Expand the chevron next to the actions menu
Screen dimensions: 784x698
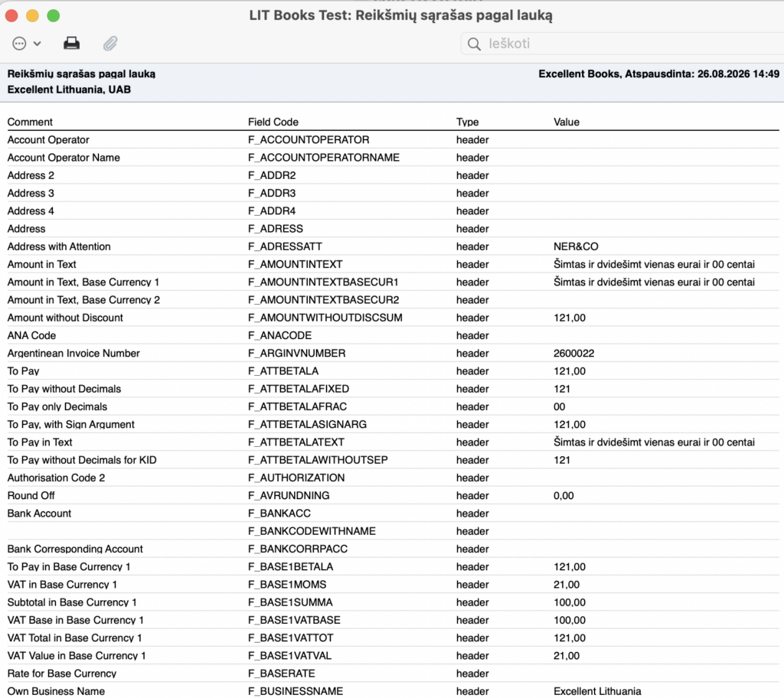pos(37,44)
